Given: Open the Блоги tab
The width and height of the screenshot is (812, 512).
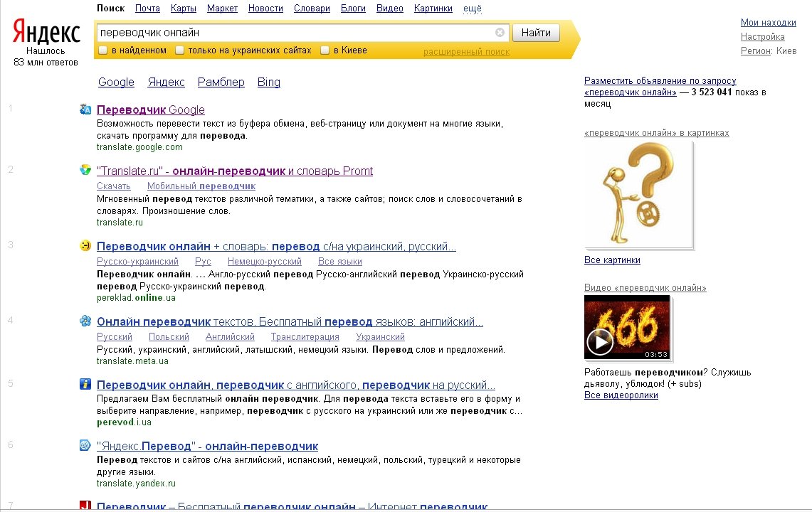Looking at the screenshot, I should point(353,9).
